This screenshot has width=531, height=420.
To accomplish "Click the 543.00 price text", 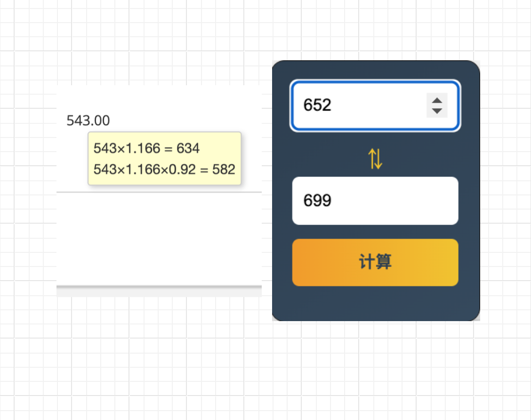I will [x=88, y=121].
